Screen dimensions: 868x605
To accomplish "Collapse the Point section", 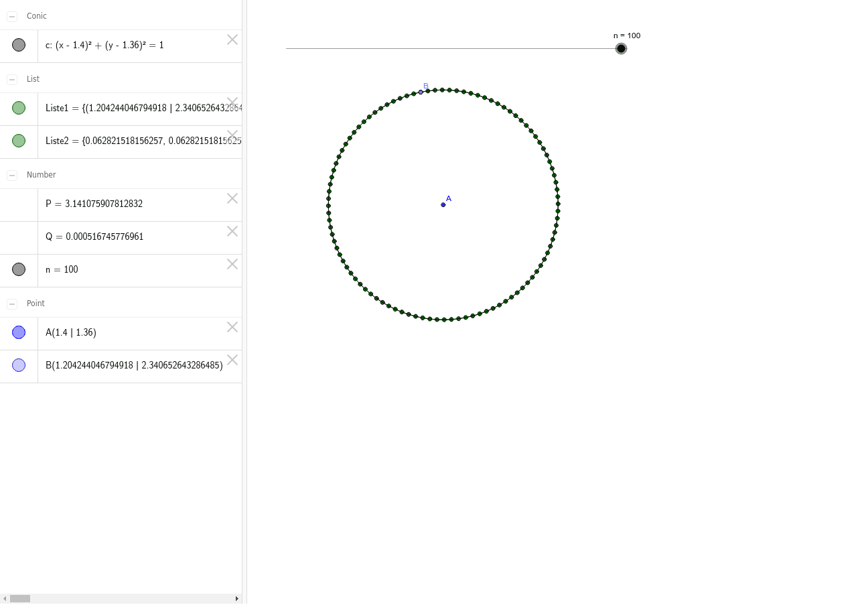I will [12, 304].
